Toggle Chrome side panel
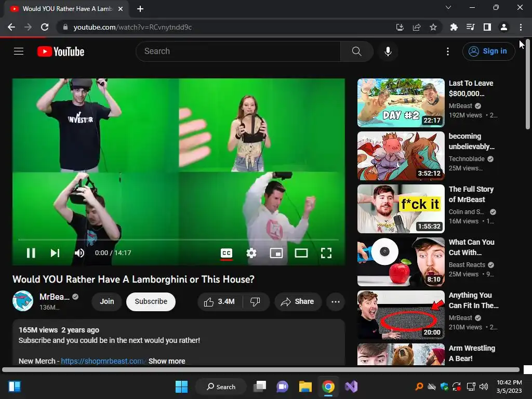The width and height of the screenshot is (532, 399). pos(487,27)
